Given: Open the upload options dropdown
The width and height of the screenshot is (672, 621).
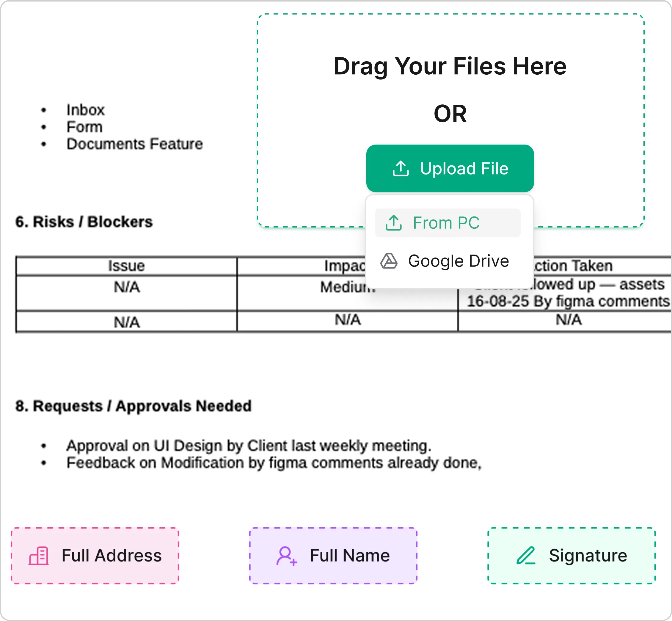Looking at the screenshot, I should 450,169.
